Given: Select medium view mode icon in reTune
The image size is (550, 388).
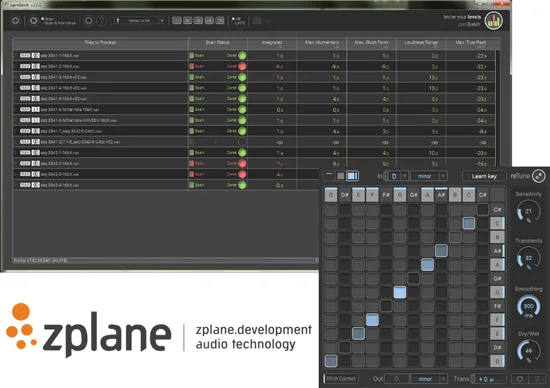Looking at the screenshot, I should 340,176.
